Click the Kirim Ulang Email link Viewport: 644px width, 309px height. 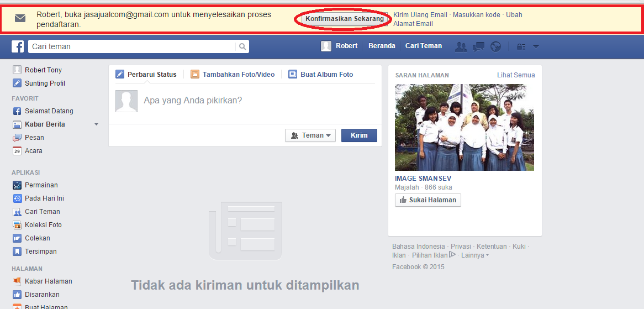pos(420,15)
